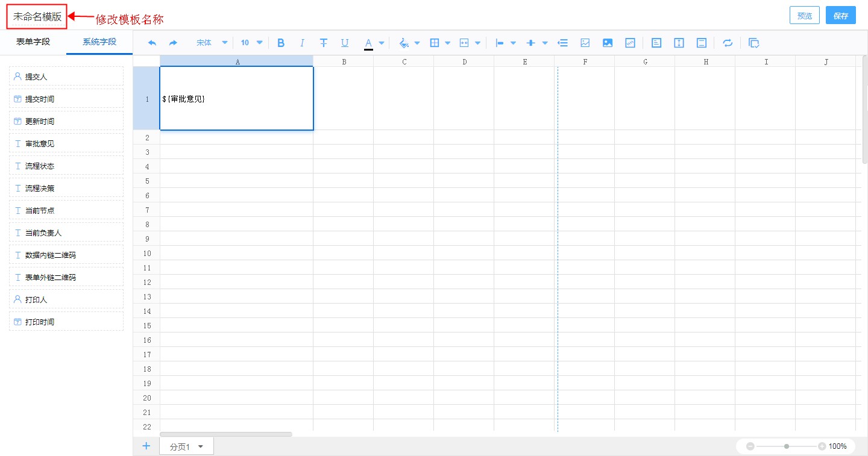Click the redo arrow icon
Viewport: 868px width, 456px height.
(x=173, y=43)
